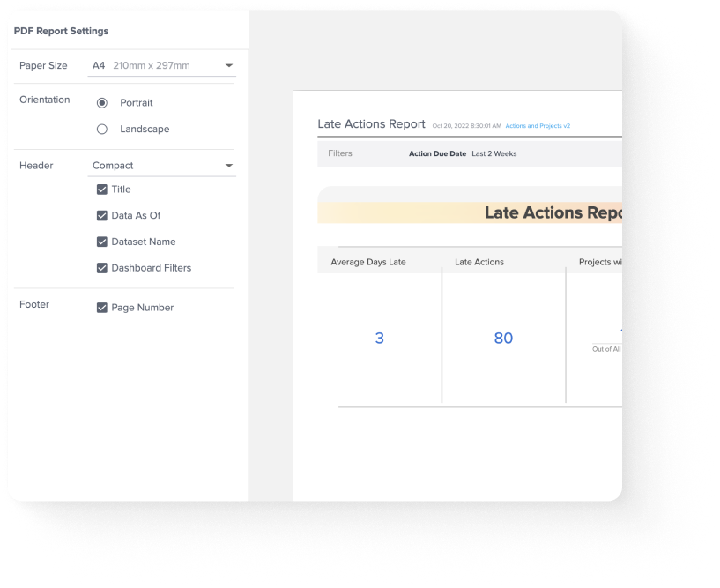Screen dimensions: 720x588
Task: Disable the Dashboard Filters checkbox
Action: click(102, 268)
